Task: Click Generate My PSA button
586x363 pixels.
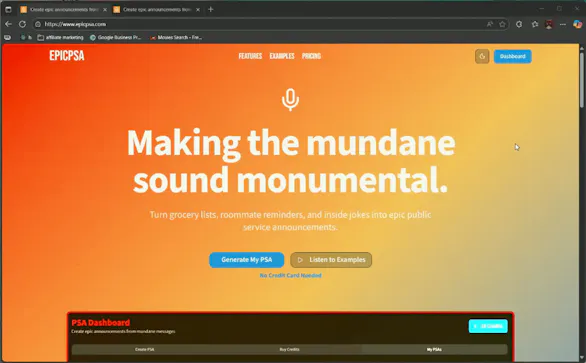Action: coord(247,260)
